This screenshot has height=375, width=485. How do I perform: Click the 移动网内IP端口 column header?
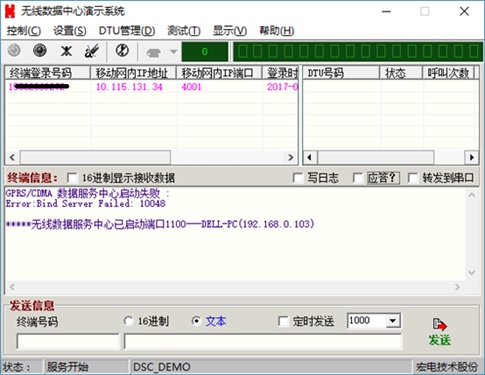pyautogui.click(x=219, y=73)
